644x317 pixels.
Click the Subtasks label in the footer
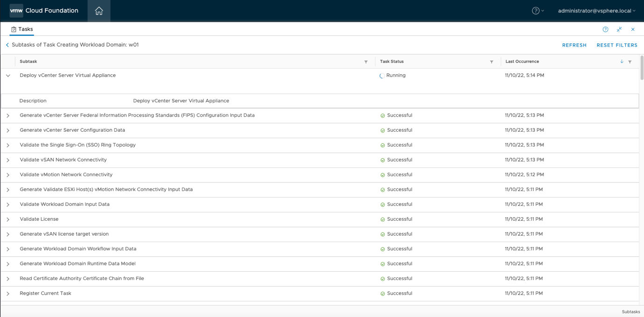pos(631,311)
